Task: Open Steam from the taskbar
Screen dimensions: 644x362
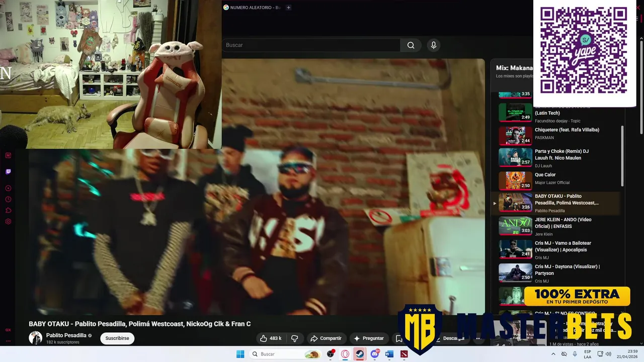Action: 360,354
